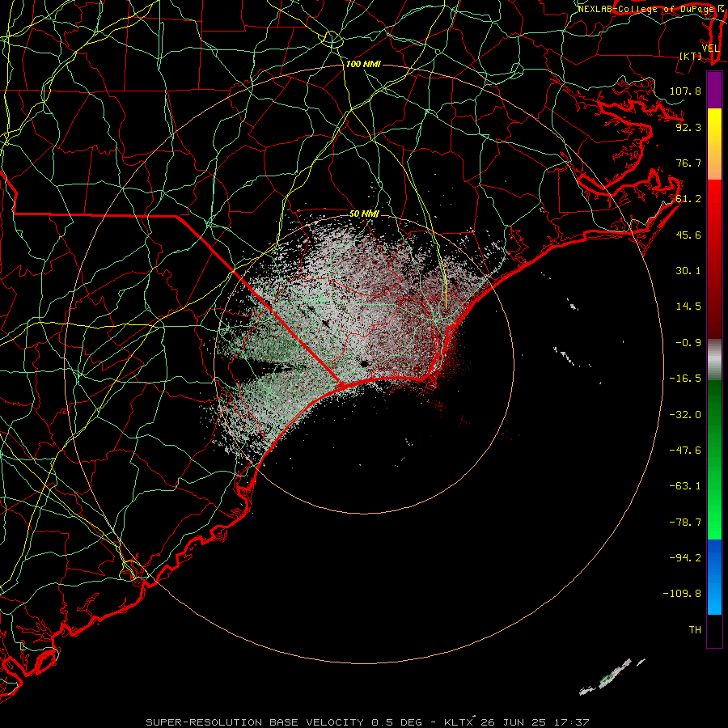Click the purple segment of velocity color bar
The width and height of the screenshot is (728, 728).
(x=714, y=90)
